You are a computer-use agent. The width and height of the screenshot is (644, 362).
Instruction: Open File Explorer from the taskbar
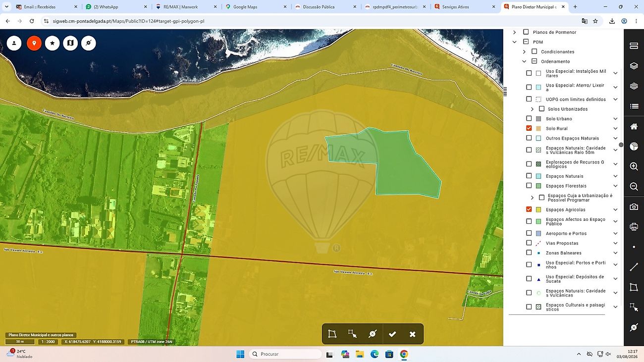[x=360, y=354]
